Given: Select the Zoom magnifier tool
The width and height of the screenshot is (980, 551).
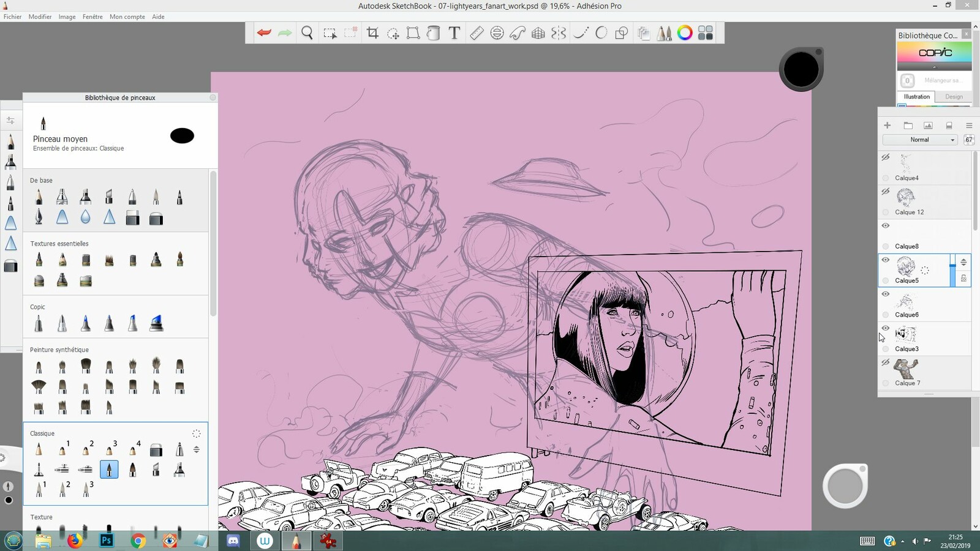Looking at the screenshot, I should [x=307, y=32].
